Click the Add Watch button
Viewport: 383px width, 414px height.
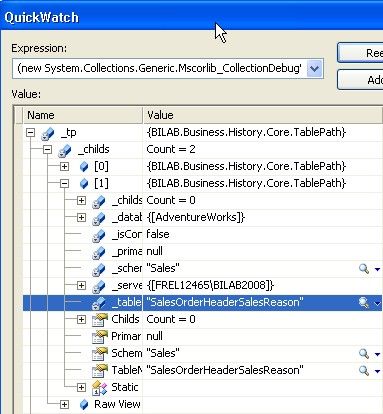click(360, 80)
